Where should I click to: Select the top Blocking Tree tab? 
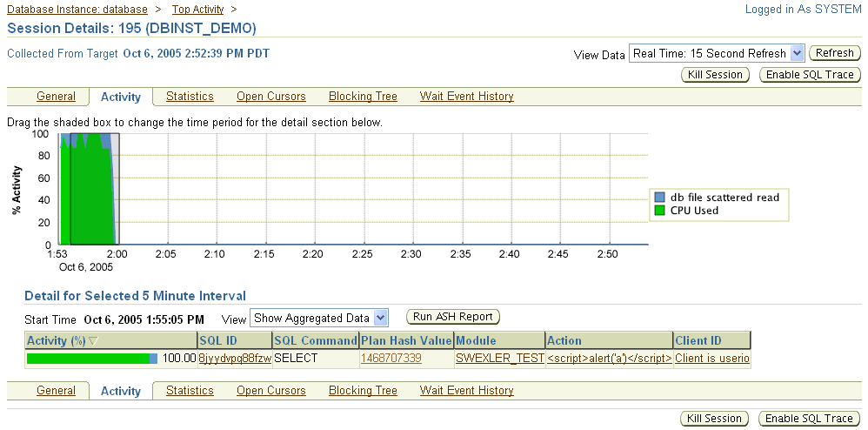(x=363, y=97)
